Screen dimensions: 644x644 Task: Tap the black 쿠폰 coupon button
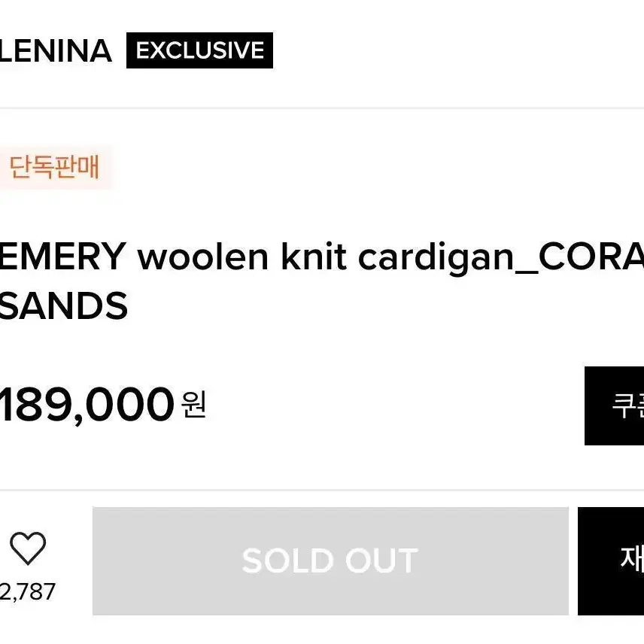[x=614, y=406]
